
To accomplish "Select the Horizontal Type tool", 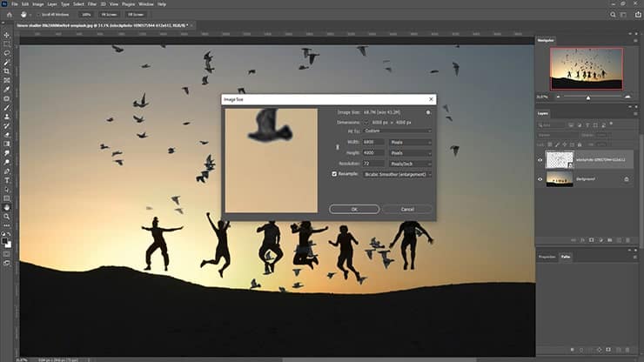I will click(7, 180).
